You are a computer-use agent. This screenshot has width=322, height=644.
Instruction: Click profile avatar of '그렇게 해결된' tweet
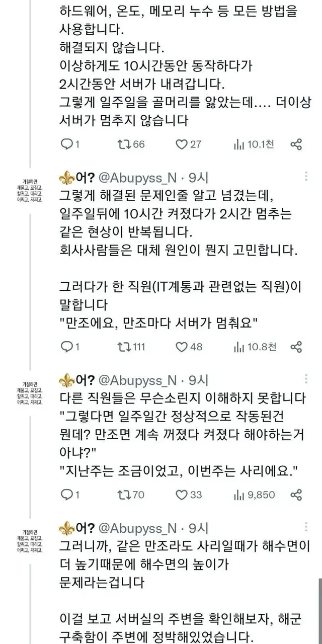pos(29,190)
